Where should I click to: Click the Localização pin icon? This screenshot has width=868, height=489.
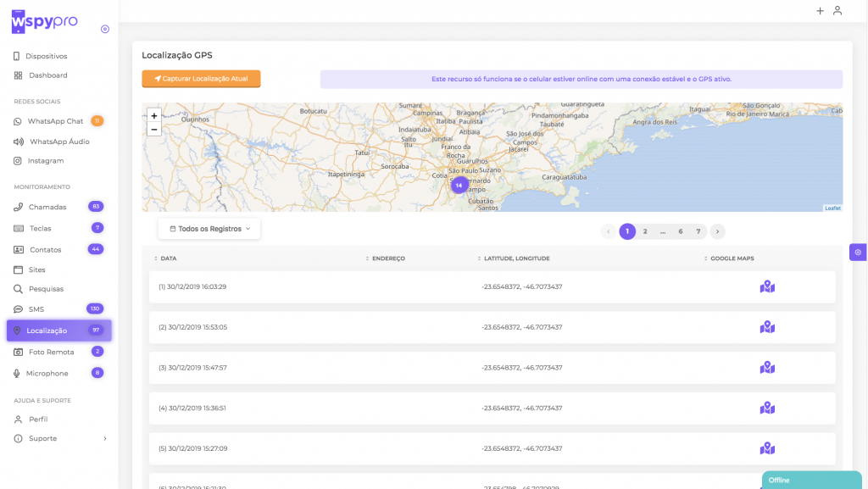tap(17, 331)
